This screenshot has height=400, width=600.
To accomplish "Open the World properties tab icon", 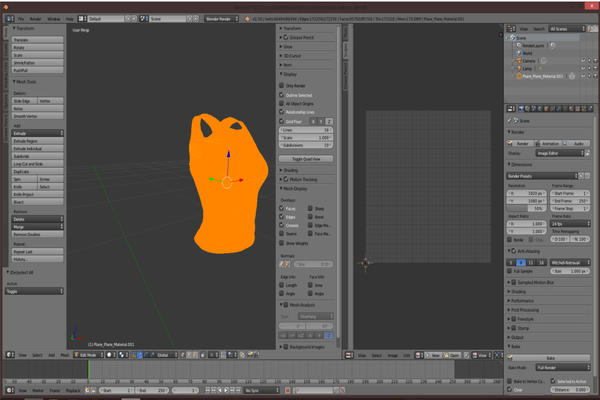I will (540, 109).
